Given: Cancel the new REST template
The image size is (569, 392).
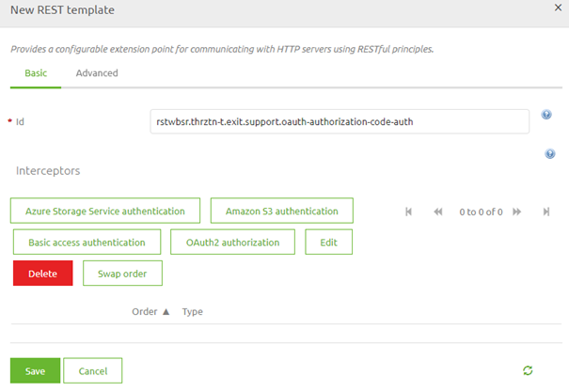Looking at the screenshot, I should (93, 370).
